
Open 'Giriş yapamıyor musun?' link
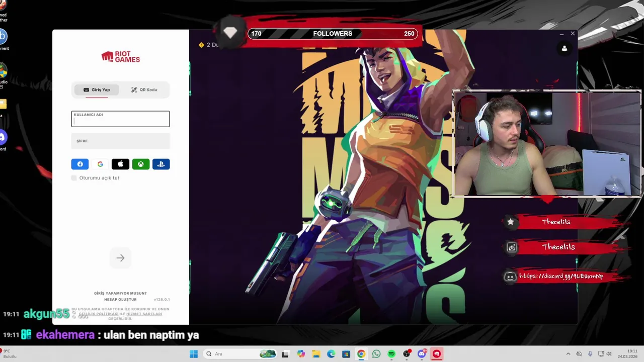click(x=120, y=293)
